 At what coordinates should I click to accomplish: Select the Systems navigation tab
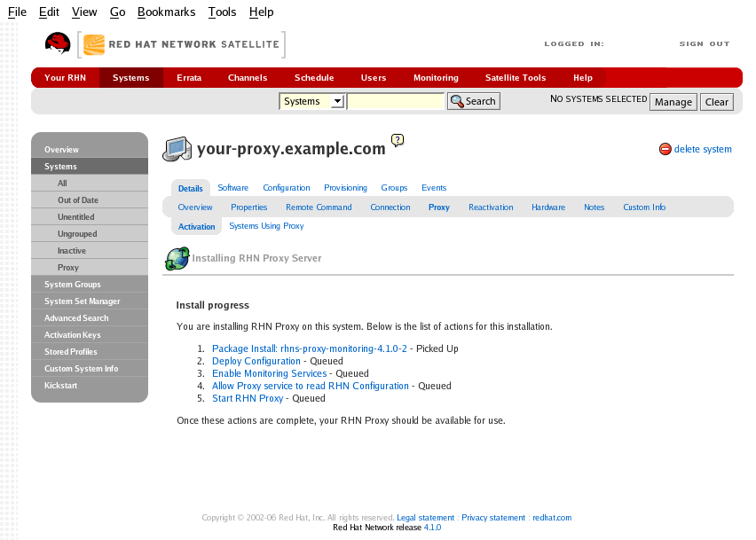click(x=131, y=77)
